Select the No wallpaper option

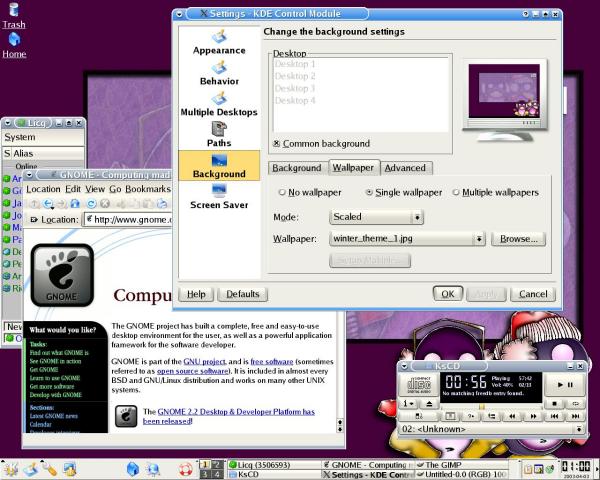coord(281,192)
